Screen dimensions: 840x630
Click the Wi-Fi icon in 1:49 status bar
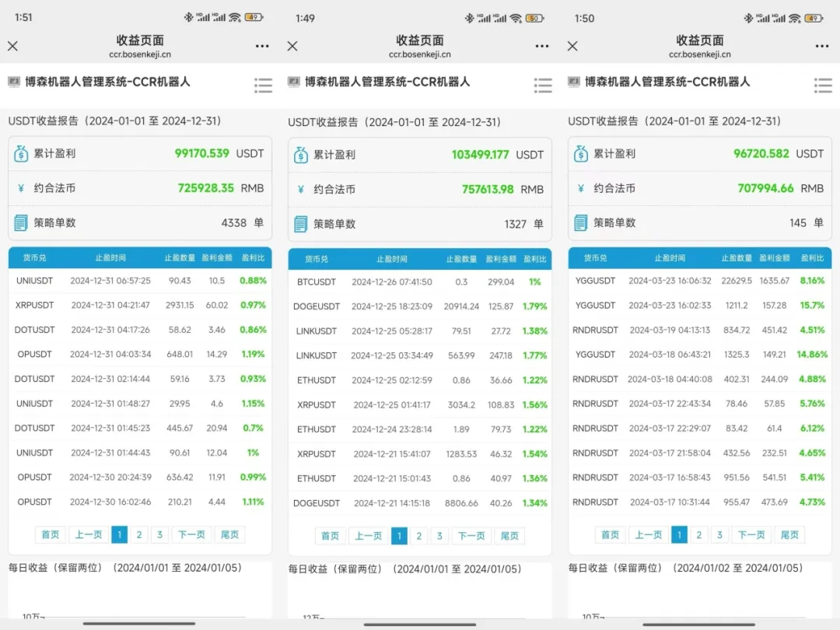516,18
